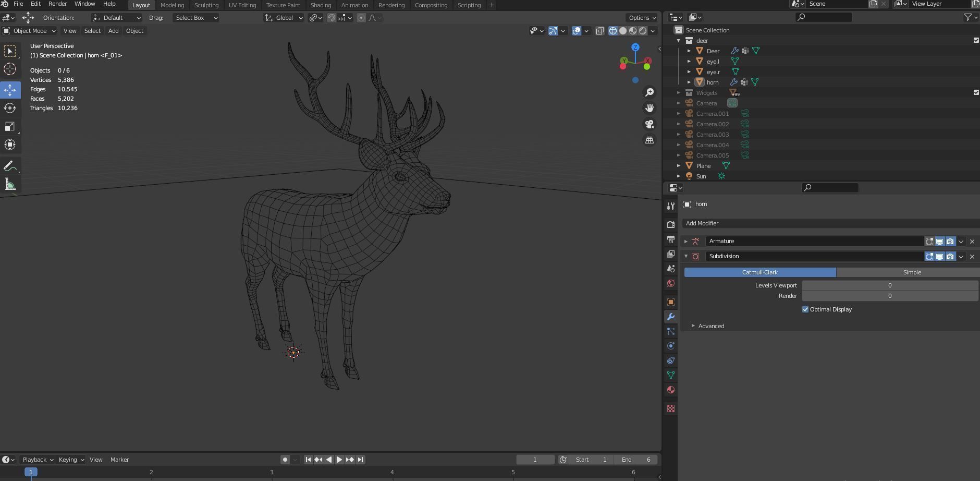Open the Object Data properties tab
Image resolution: width=980 pixels, height=481 pixels.
coord(671,375)
